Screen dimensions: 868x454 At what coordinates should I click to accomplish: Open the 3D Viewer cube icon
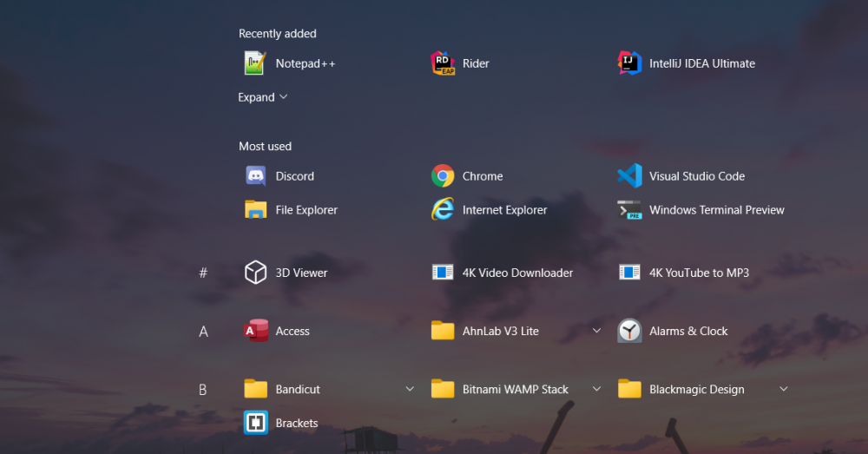coord(255,273)
